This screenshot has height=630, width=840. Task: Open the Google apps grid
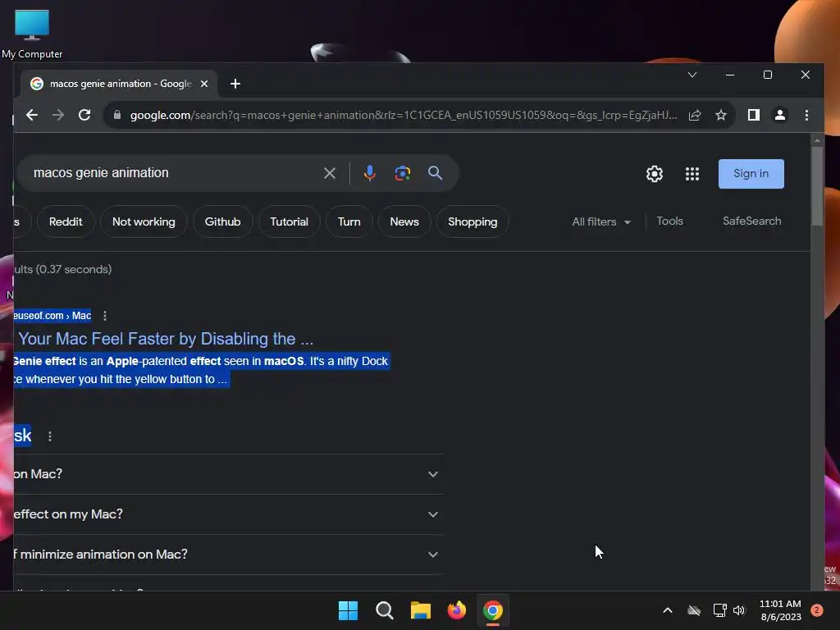click(x=692, y=174)
